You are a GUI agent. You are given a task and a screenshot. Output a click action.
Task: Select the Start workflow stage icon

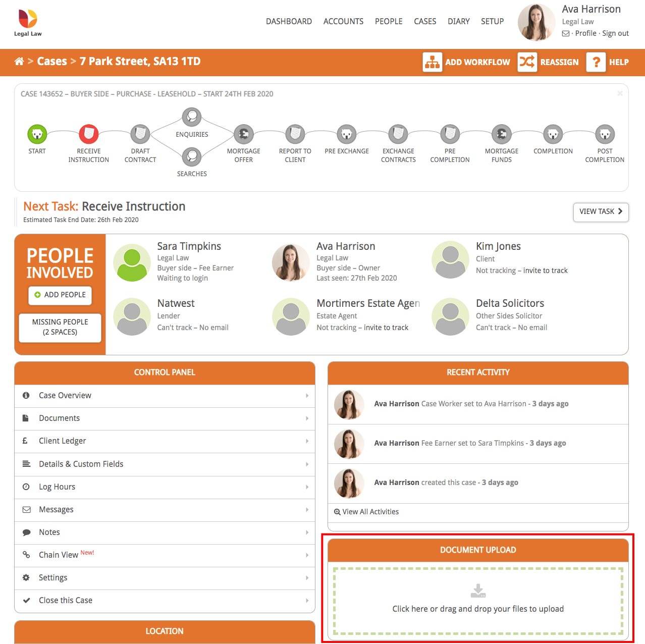coord(37,134)
